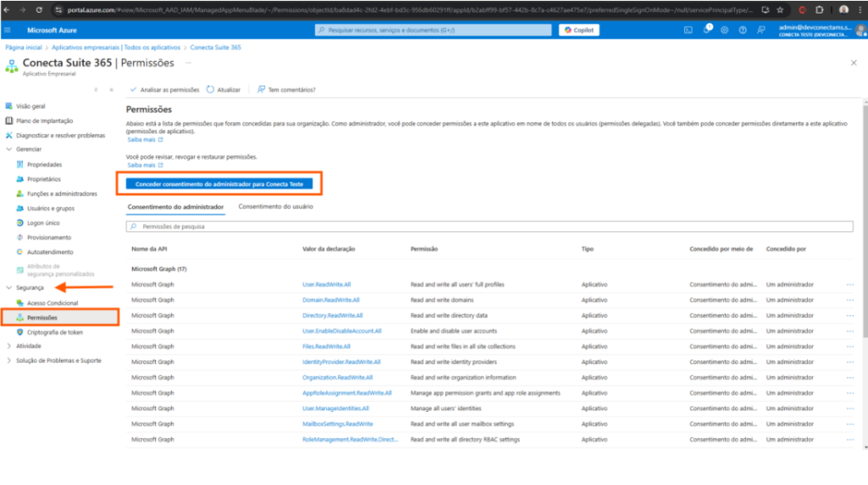The height and width of the screenshot is (485, 868).
Task: Open the User.ReadWrite.All permission link
Action: click(326, 285)
